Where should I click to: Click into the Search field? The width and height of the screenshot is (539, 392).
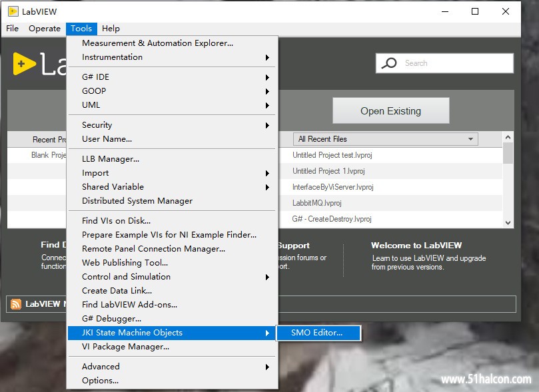pos(444,63)
